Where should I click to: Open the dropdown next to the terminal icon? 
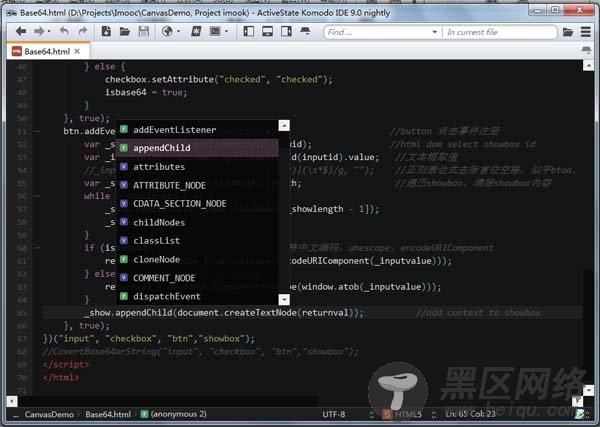point(226,31)
